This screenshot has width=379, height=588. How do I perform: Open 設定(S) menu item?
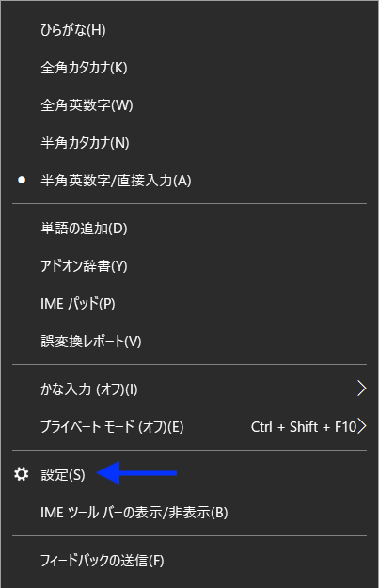189,474
